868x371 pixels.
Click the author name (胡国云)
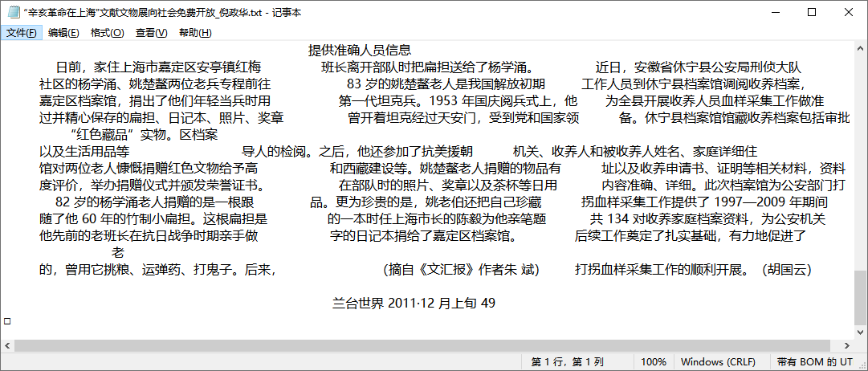pos(787,270)
